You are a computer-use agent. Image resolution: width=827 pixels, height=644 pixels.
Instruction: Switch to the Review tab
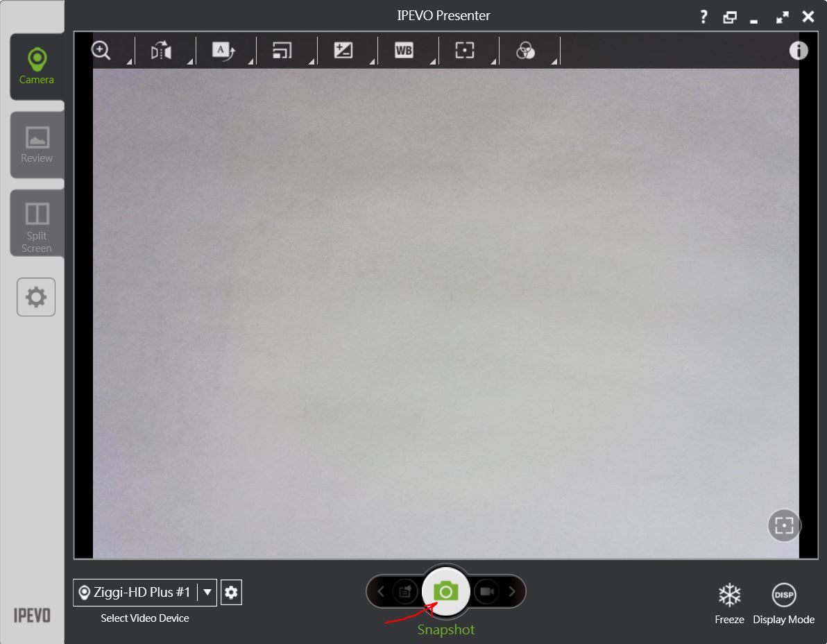pos(37,144)
